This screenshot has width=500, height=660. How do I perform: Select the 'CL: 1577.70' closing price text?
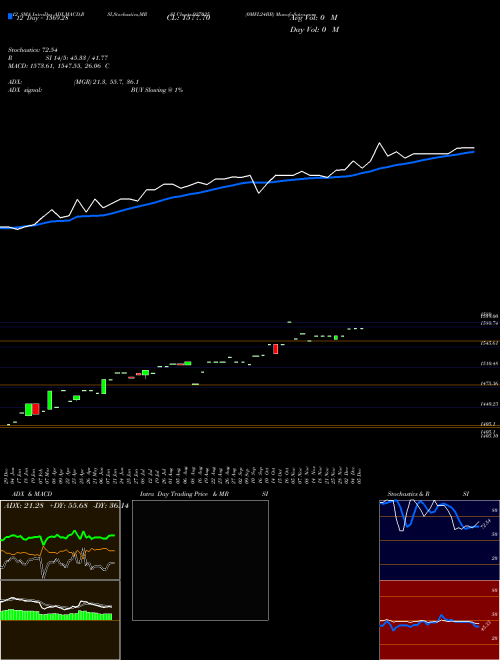(x=188, y=18)
